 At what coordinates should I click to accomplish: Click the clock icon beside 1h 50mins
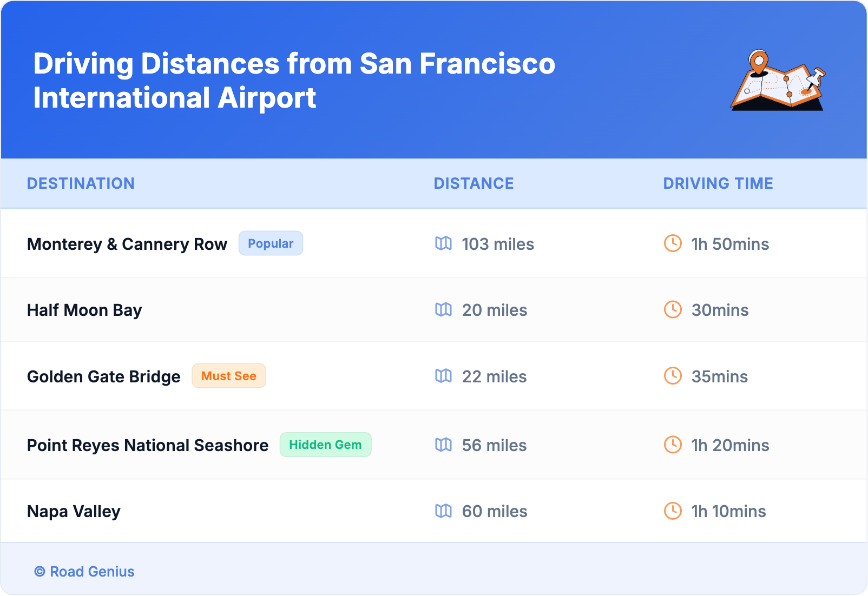tap(673, 243)
